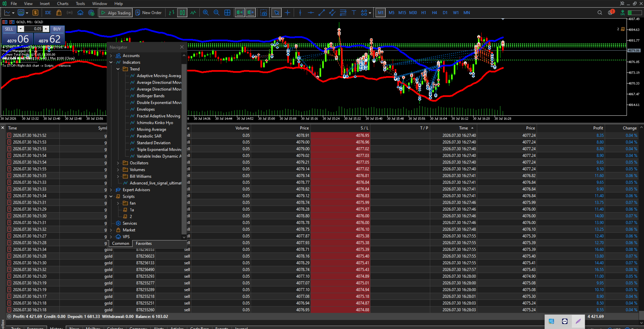This screenshot has width=644, height=329.
Task: Expand the fan folder under Scripts
Action: click(118, 203)
